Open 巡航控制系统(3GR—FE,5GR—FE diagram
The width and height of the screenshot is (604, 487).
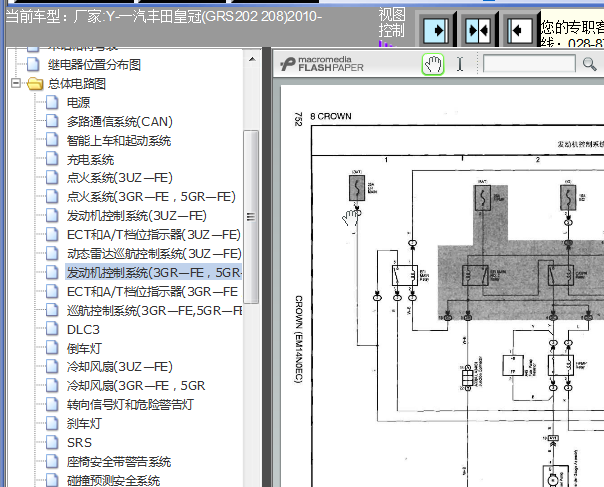154,311
